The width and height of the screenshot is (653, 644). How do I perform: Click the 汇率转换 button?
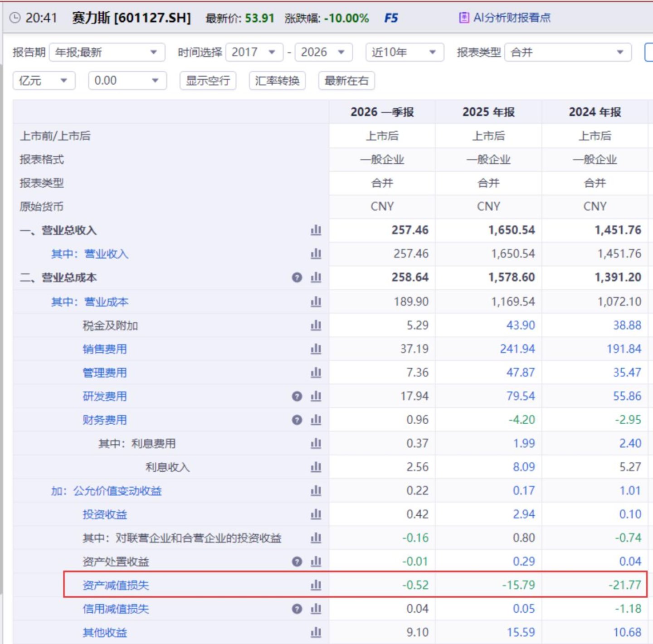(277, 81)
